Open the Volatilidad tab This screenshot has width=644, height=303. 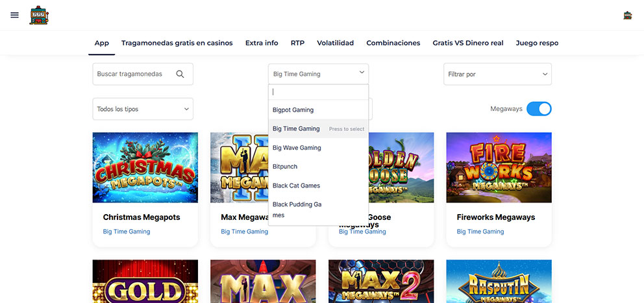(x=335, y=43)
